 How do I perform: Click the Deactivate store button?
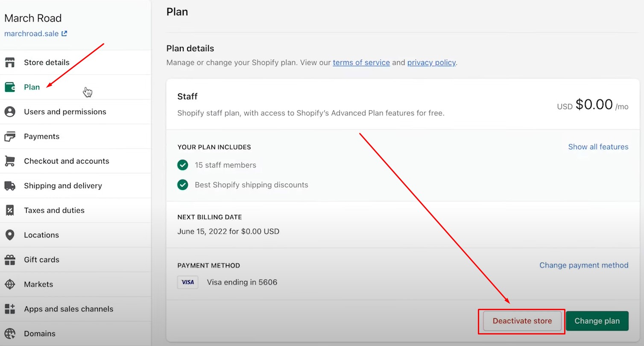point(522,321)
